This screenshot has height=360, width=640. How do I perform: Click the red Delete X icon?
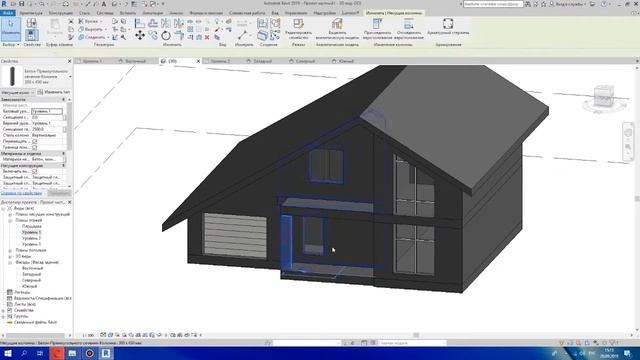point(207,37)
